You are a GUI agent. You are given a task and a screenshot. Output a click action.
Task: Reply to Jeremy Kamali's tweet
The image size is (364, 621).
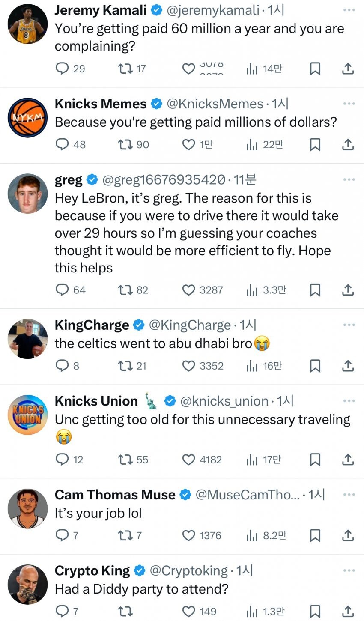[63, 69]
